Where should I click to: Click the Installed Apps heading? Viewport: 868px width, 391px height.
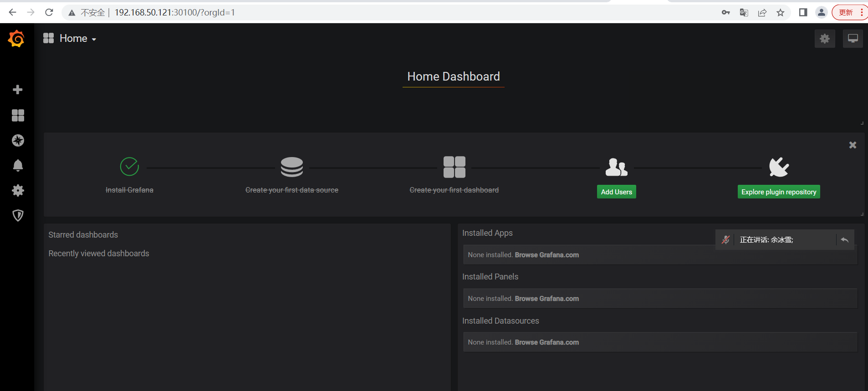pos(487,233)
